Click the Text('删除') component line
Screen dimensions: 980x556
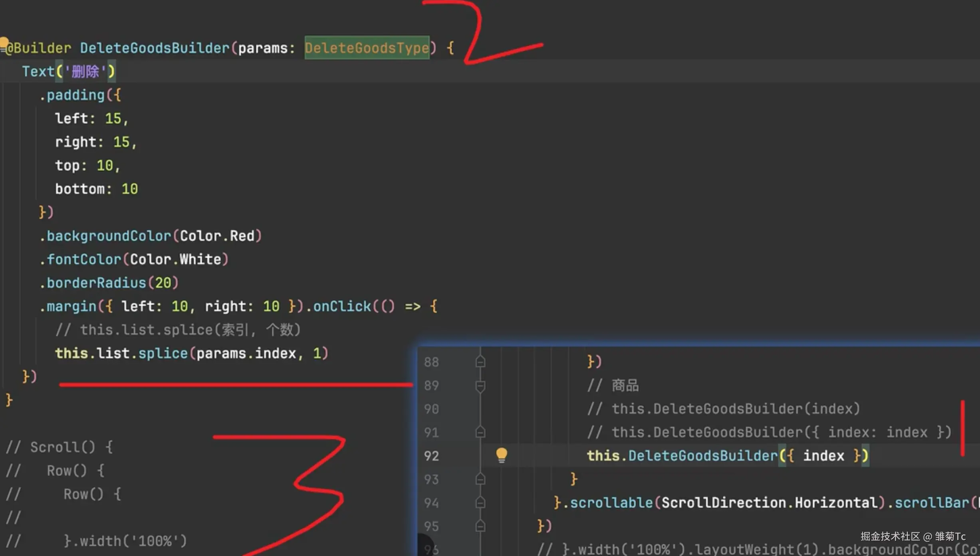pyautogui.click(x=68, y=71)
